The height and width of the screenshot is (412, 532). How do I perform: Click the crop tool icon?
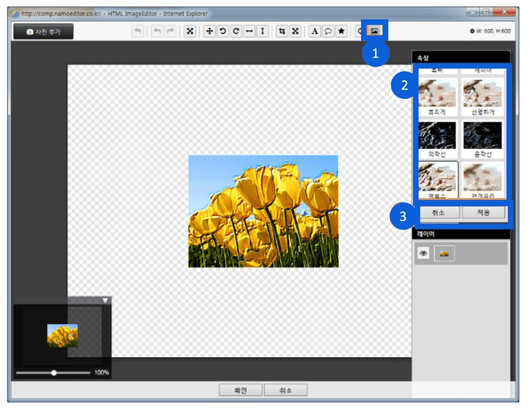[282, 31]
